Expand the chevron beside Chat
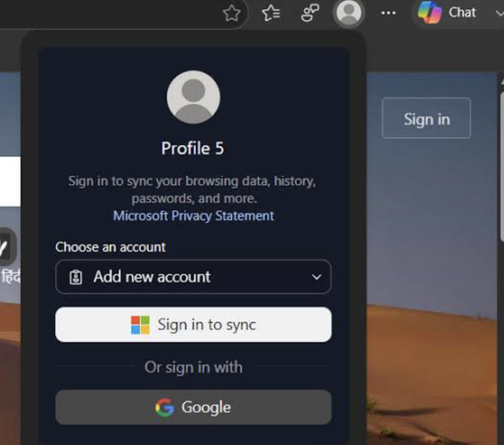The height and width of the screenshot is (445, 504). 499,13
